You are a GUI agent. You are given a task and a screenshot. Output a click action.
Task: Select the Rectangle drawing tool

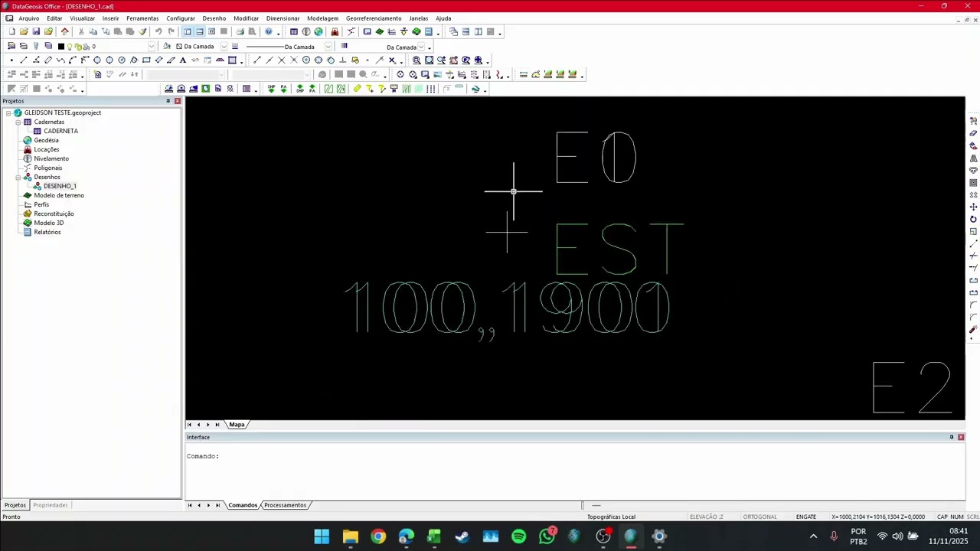click(x=146, y=60)
